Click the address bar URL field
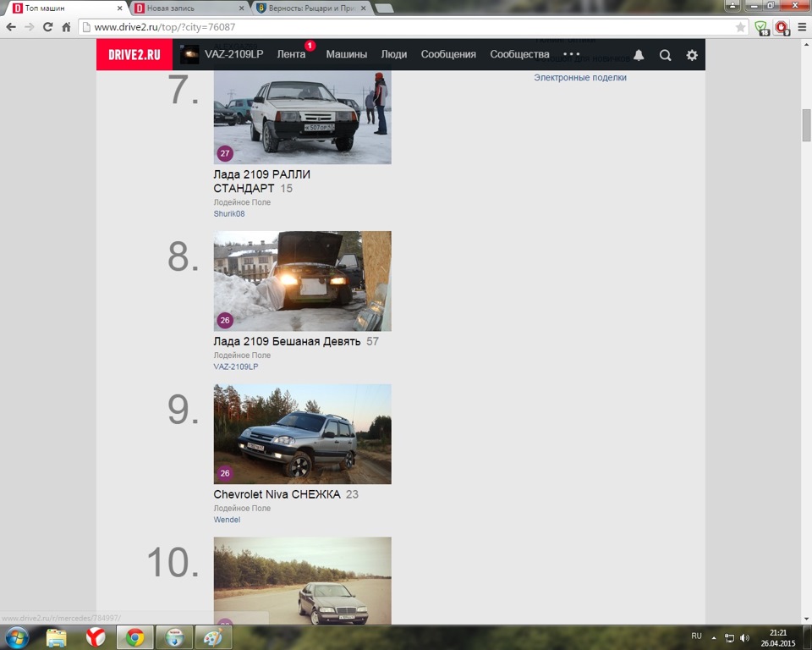This screenshot has width=812, height=650. point(404,27)
